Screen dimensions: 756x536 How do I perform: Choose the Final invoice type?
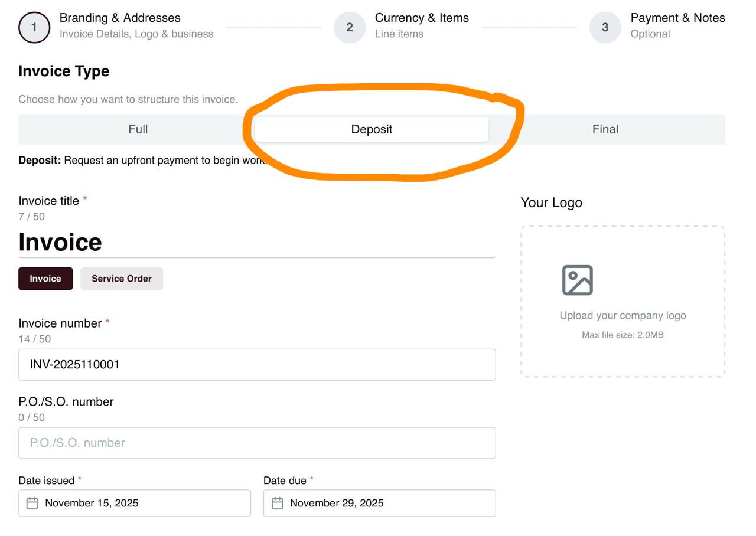pos(605,129)
